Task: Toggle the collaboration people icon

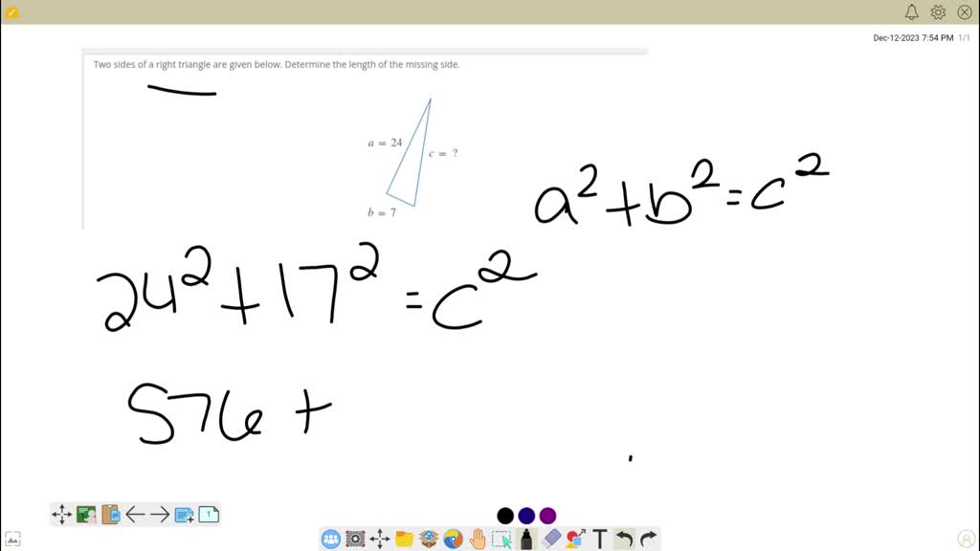Action: (329, 538)
